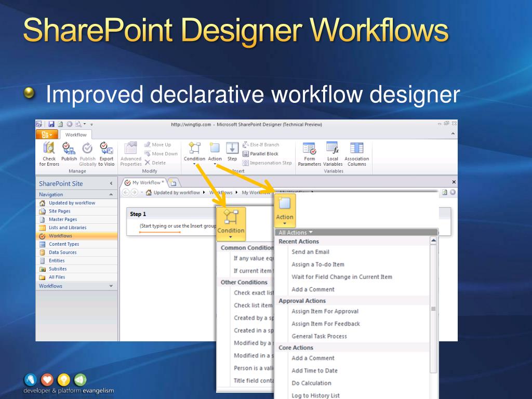The width and height of the screenshot is (532, 399).
Task: Click the Impersonation Step command
Action: [x=267, y=163]
